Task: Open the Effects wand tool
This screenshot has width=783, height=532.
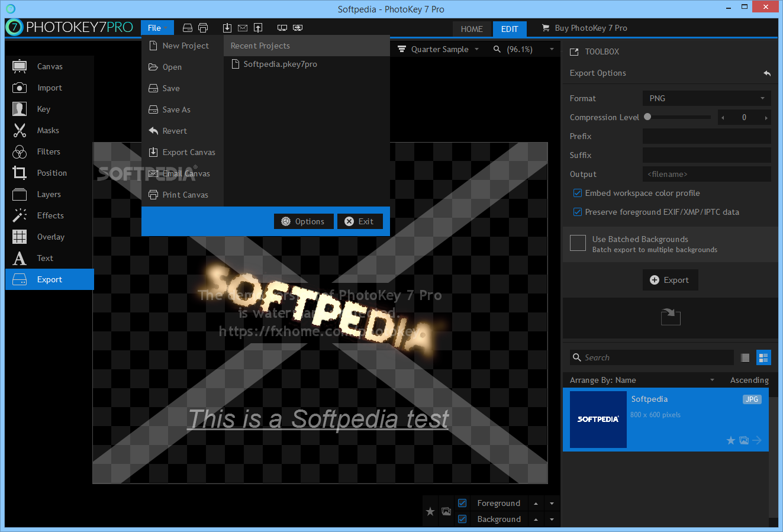Action: pos(20,215)
